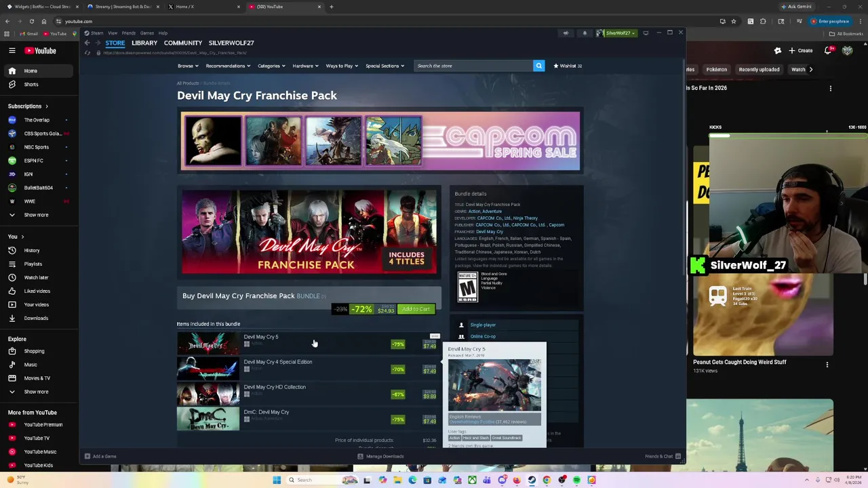This screenshot has width=868, height=488.
Task: Open YouTube History in the sidebar
Action: click(31, 250)
